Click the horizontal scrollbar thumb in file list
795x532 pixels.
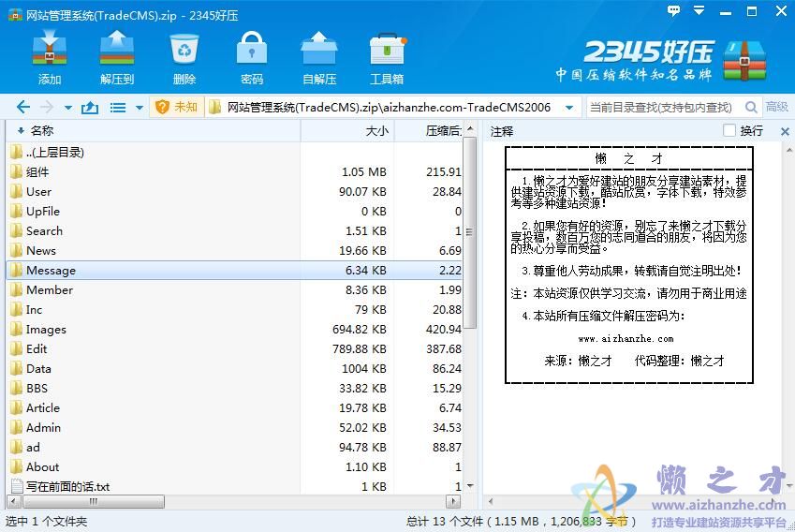(94, 502)
